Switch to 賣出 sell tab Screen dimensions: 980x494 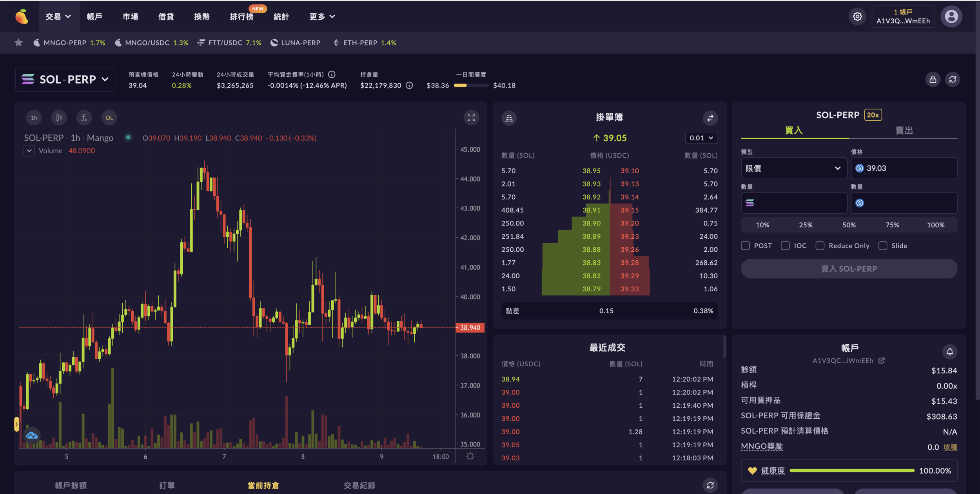(x=904, y=131)
